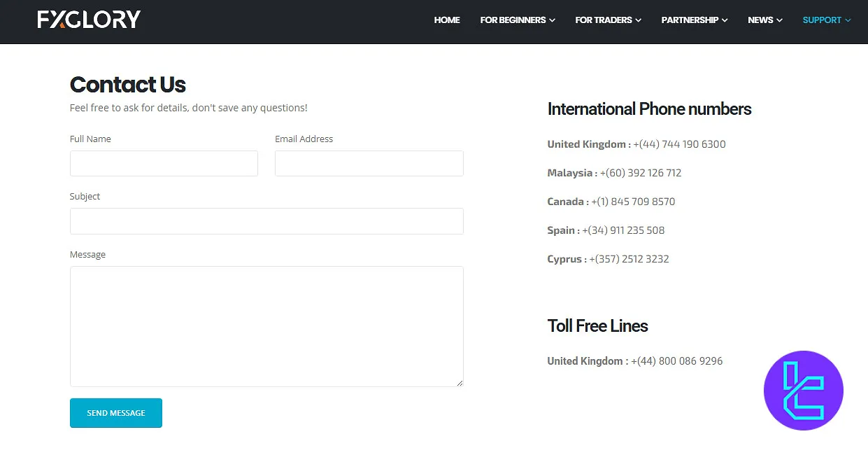This screenshot has height=455, width=868.
Task: Select the Canada phone number
Action: click(633, 202)
